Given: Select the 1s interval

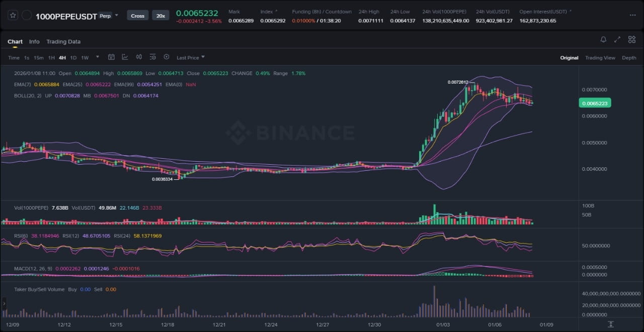Looking at the screenshot, I should coord(27,57).
